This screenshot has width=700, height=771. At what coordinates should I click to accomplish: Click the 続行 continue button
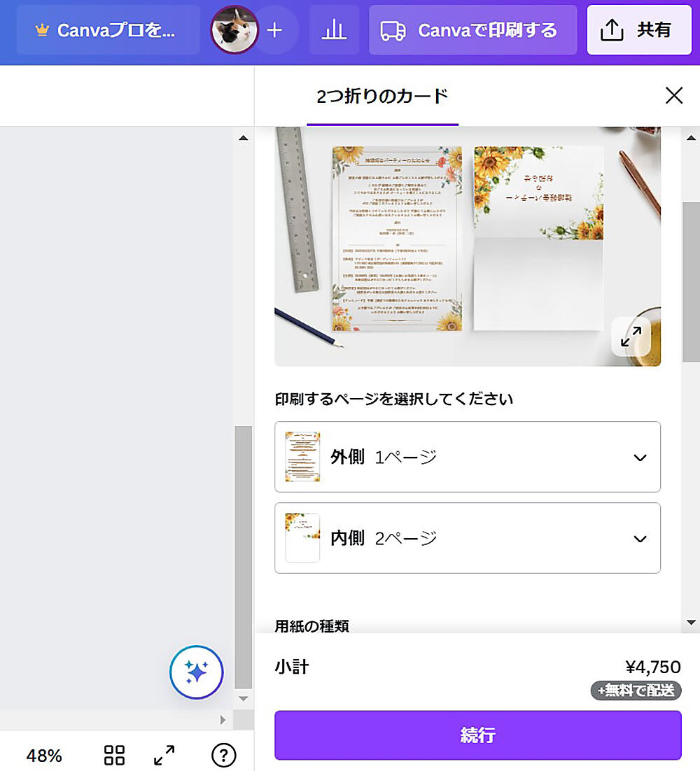[477, 735]
